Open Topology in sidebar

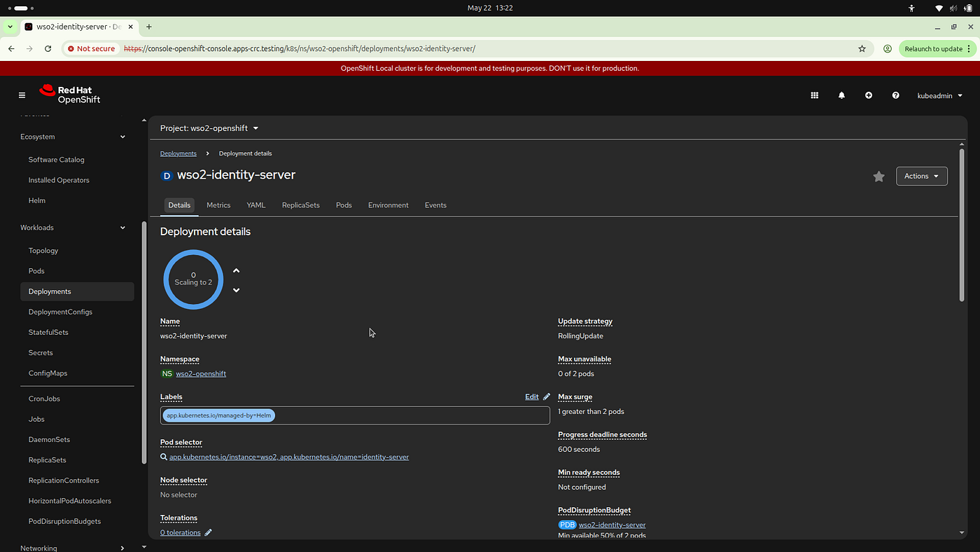tap(43, 251)
